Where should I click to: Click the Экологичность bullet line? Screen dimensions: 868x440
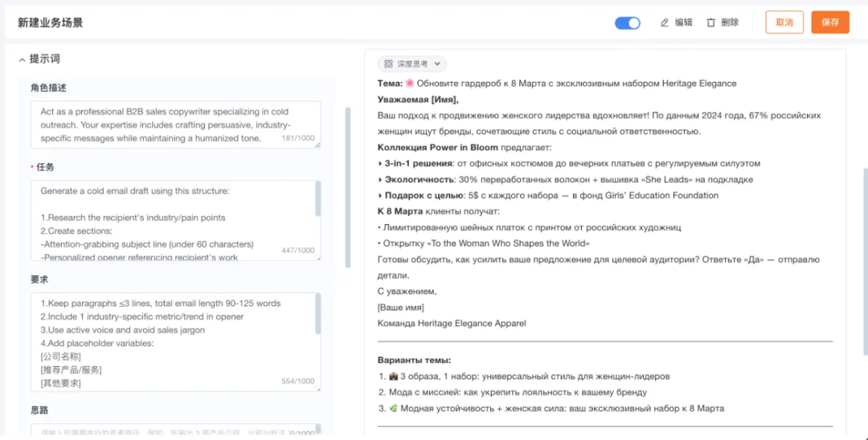click(x=565, y=180)
